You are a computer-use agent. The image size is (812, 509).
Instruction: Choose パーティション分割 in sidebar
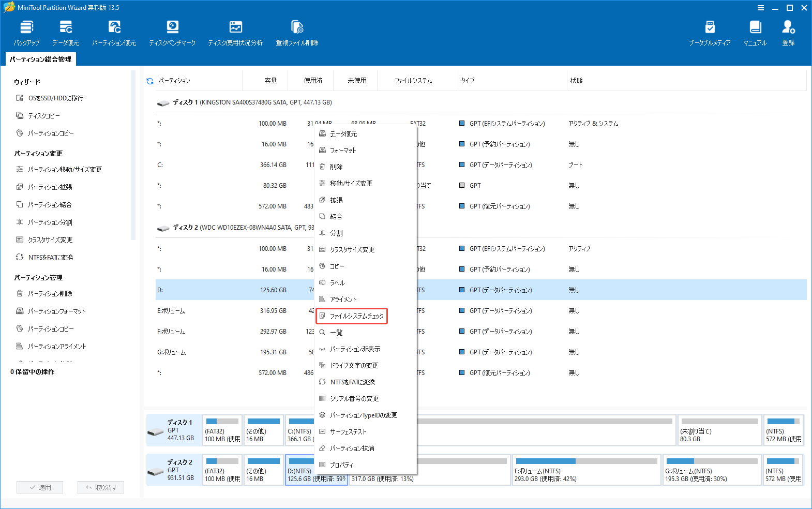(44, 222)
